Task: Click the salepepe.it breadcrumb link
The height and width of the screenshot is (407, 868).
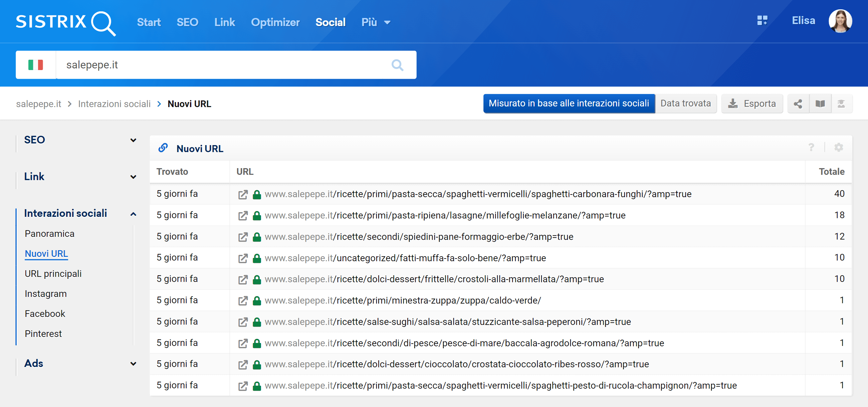Action: [x=38, y=104]
